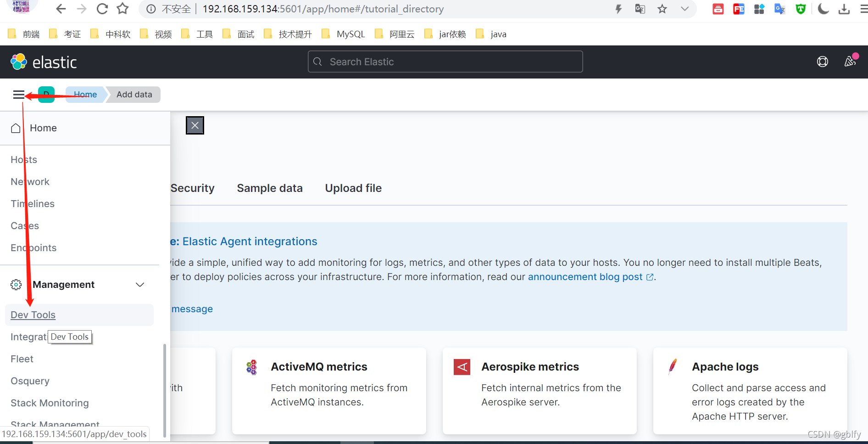Viewport: 868px width, 444px height.
Task: Collapse the Management section chevron
Action: click(x=140, y=285)
